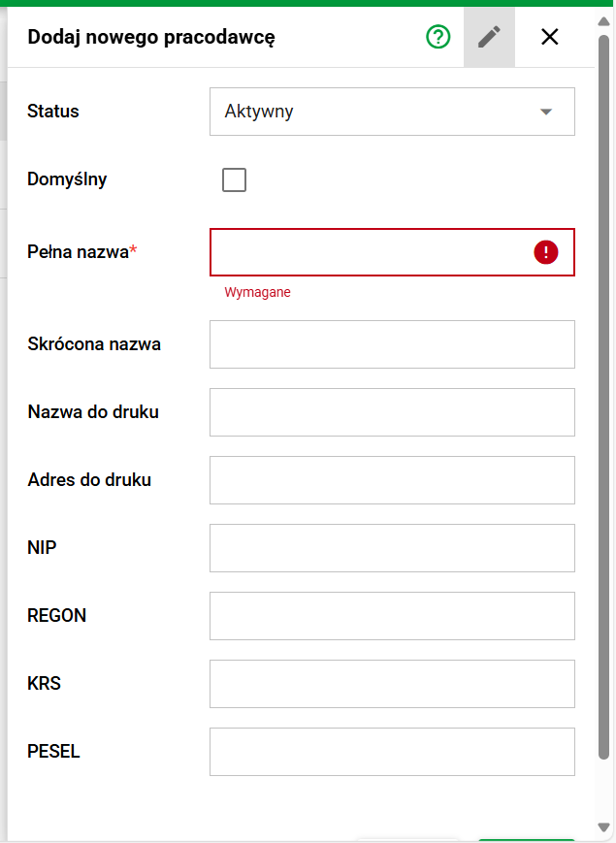The image size is (616, 843).
Task: Click the vertical scrollbar thumb
Action: pos(604,388)
